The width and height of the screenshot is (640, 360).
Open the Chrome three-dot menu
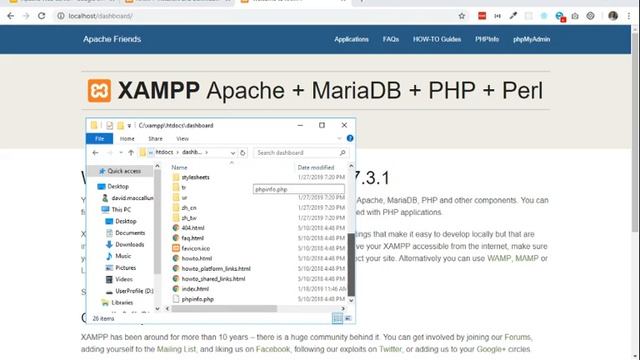629,16
